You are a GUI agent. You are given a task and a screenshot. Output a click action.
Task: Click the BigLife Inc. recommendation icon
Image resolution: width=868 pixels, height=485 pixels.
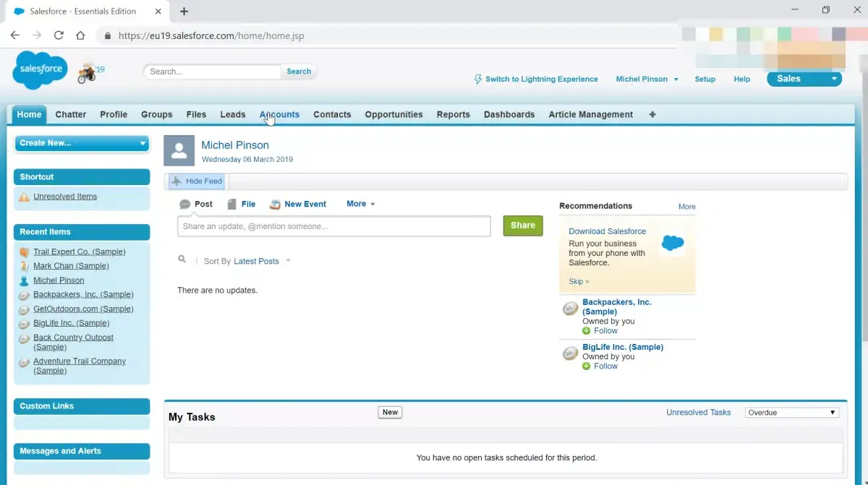point(571,353)
